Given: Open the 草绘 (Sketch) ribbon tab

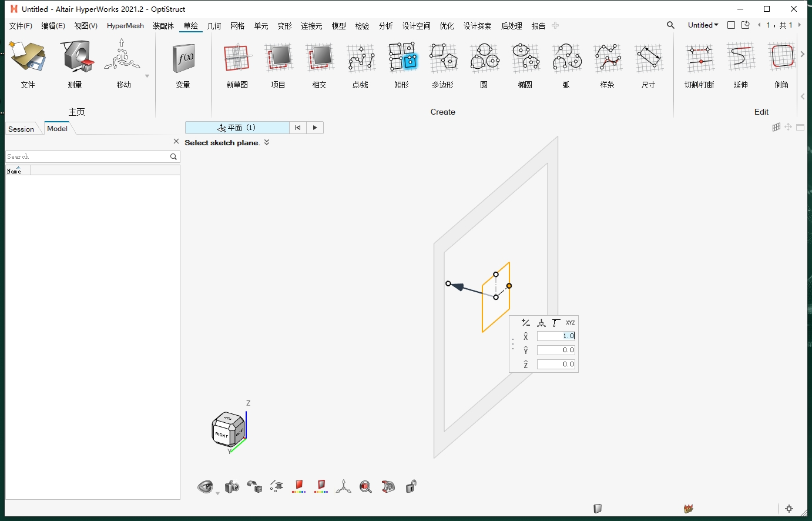Looking at the screenshot, I should coord(190,26).
